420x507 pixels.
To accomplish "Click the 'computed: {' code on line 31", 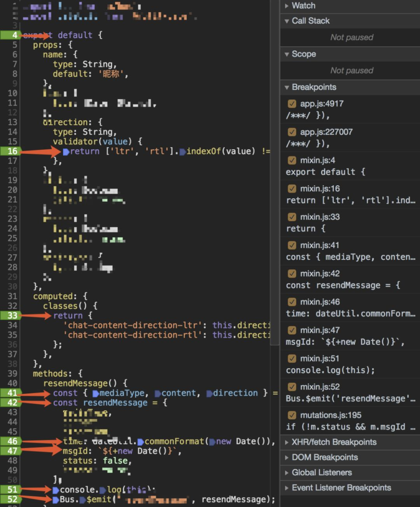I will 60,296.
